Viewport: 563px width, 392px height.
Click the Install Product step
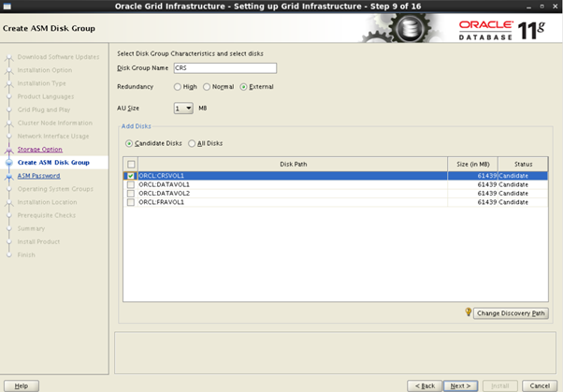pyautogui.click(x=38, y=241)
